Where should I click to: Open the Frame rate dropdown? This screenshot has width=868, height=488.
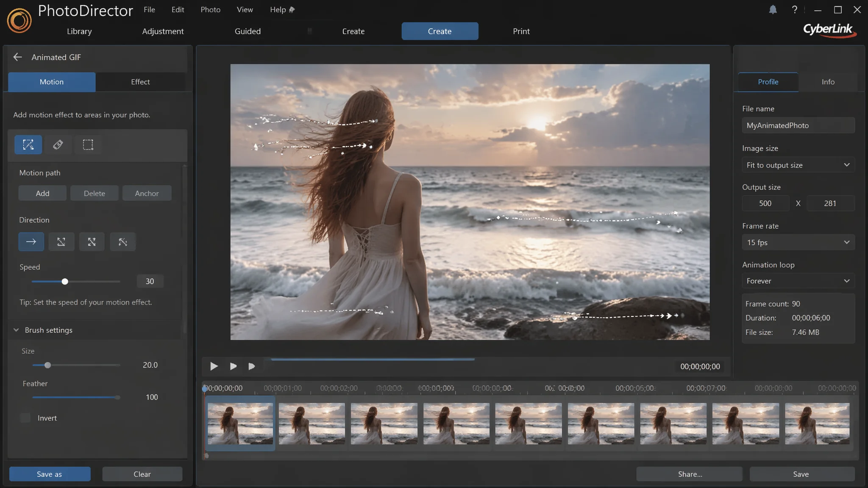pyautogui.click(x=798, y=242)
